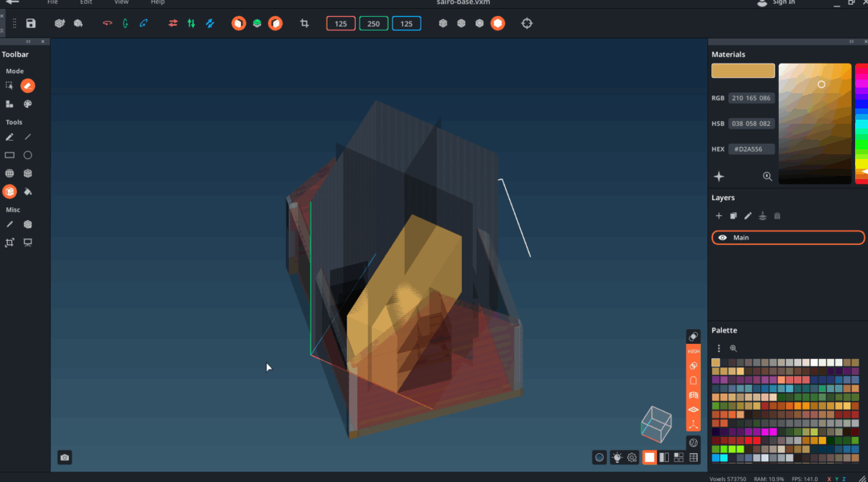Open the palette three-dot options menu
Image resolution: width=868 pixels, height=482 pixels.
point(719,349)
